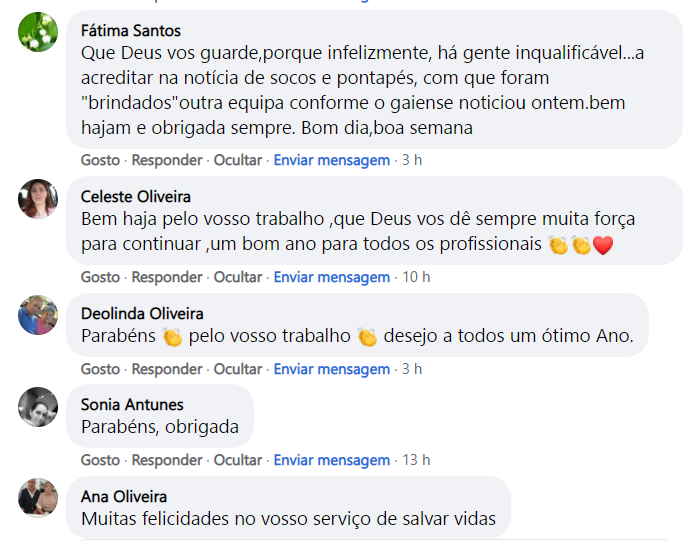Open Ana Oliveira profile picture
The image size is (687, 541).
[x=39, y=498]
